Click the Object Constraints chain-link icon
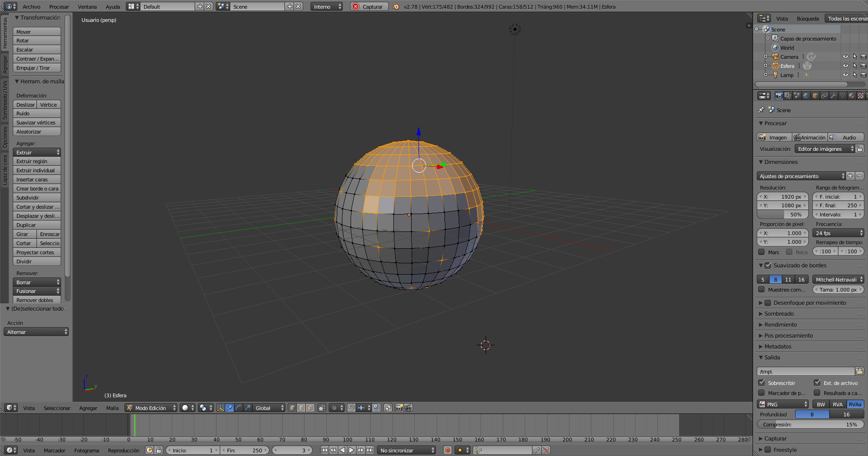Screen dimensions: 868x456 [x=824, y=96]
